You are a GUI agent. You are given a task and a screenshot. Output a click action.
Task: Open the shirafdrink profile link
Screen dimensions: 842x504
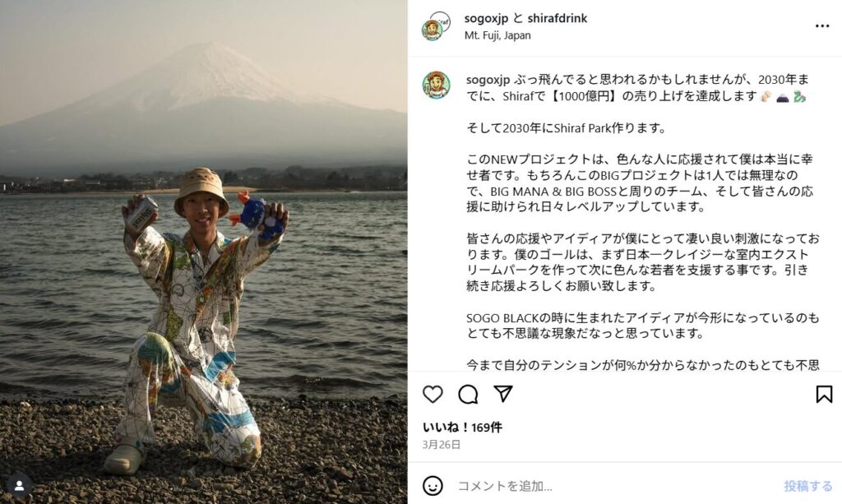click(x=557, y=18)
